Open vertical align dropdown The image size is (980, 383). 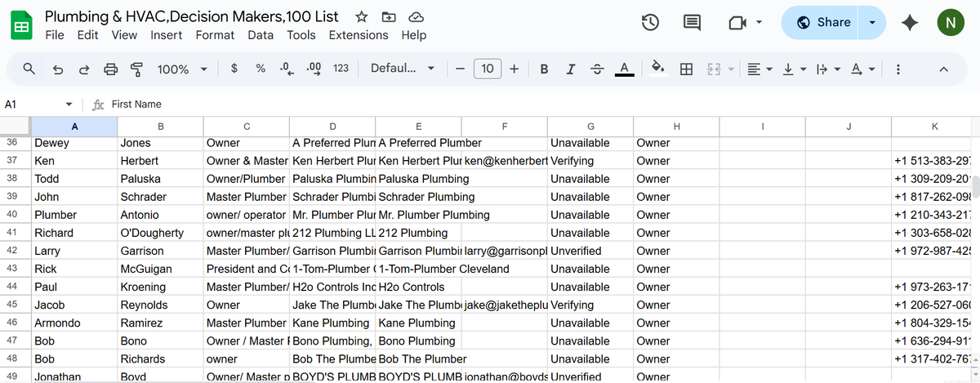coord(794,69)
